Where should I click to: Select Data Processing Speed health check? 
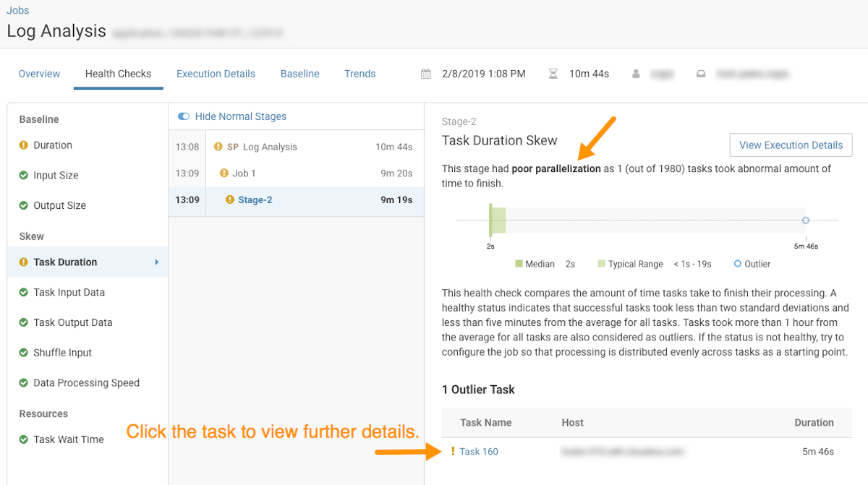coord(86,383)
